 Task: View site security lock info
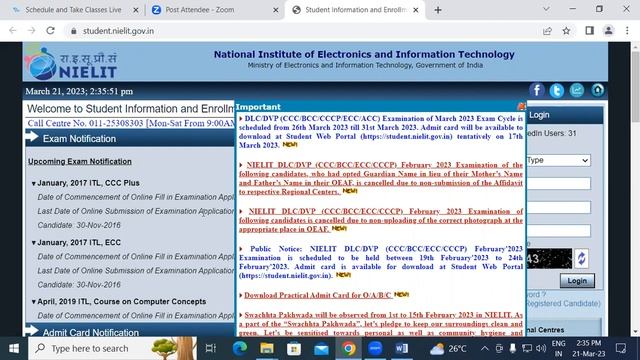pos(73,31)
